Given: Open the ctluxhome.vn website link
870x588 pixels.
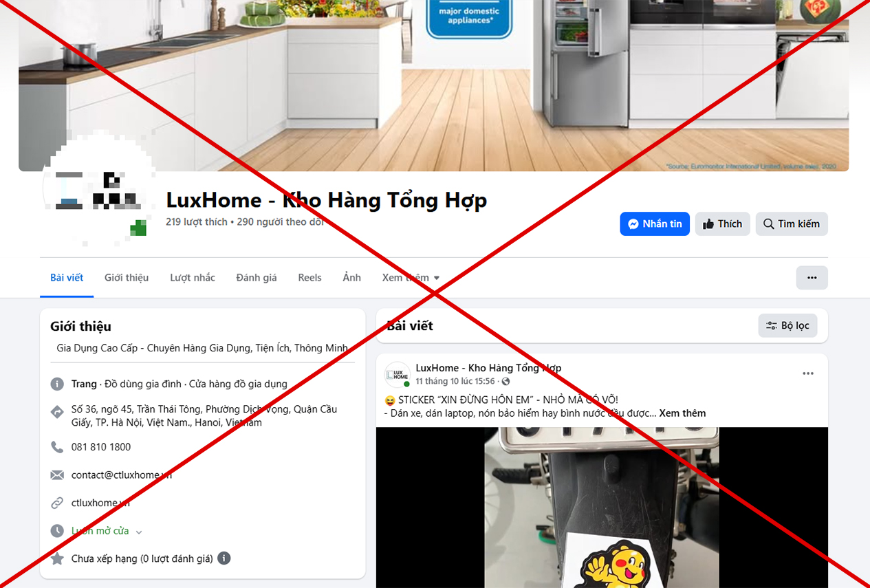Looking at the screenshot, I should [x=100, y=503].
